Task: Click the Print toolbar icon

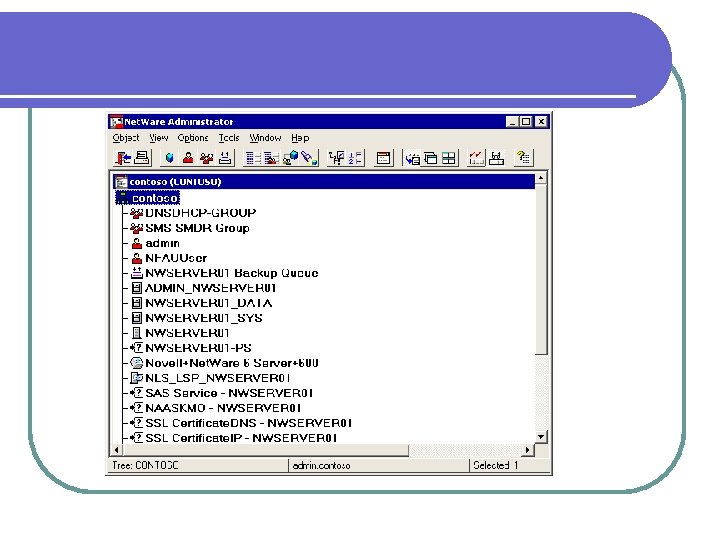Action: pos(142,158)
